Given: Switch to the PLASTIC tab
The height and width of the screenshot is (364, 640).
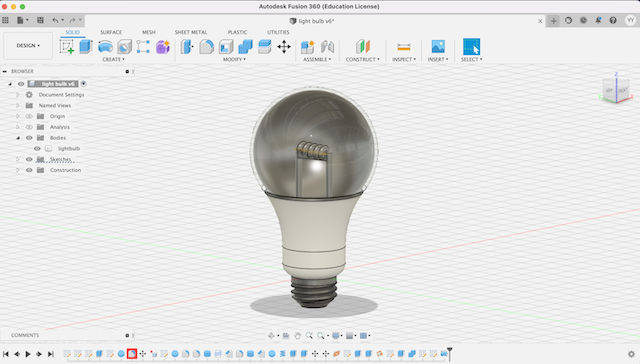Looking at the screenshot, I should pos(237,32).
